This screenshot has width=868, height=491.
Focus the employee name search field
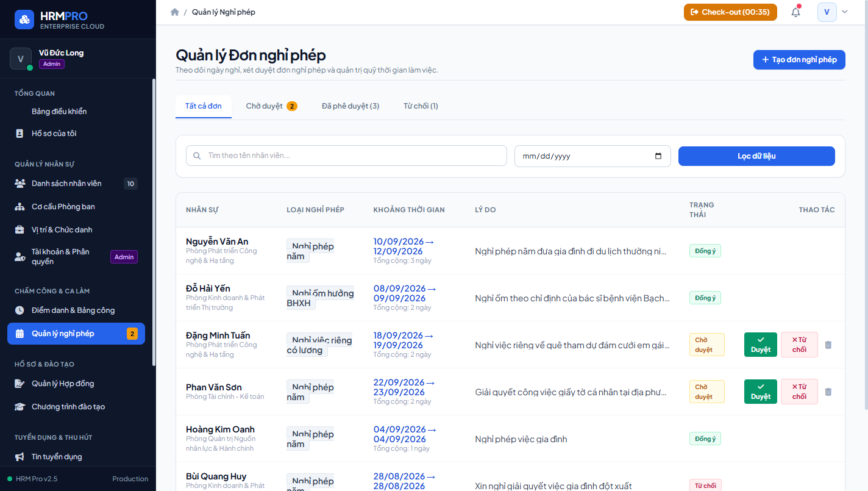[x=346, y=156]
